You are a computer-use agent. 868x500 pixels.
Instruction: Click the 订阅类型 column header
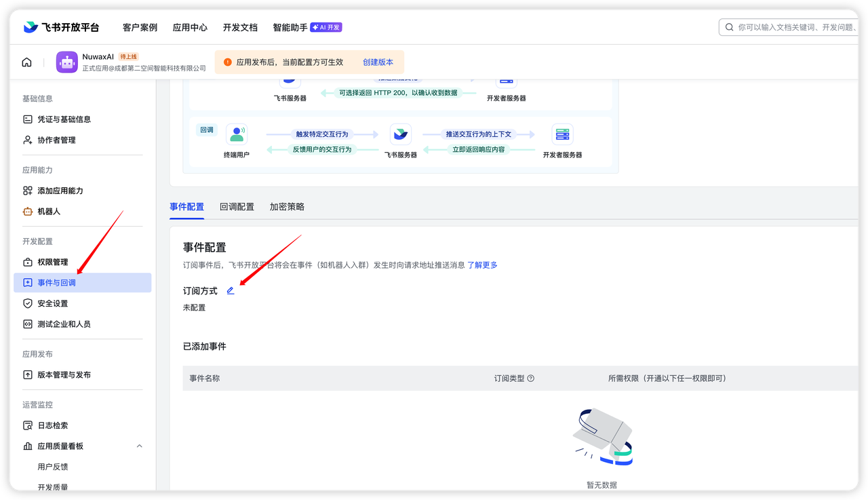point(509,379)
